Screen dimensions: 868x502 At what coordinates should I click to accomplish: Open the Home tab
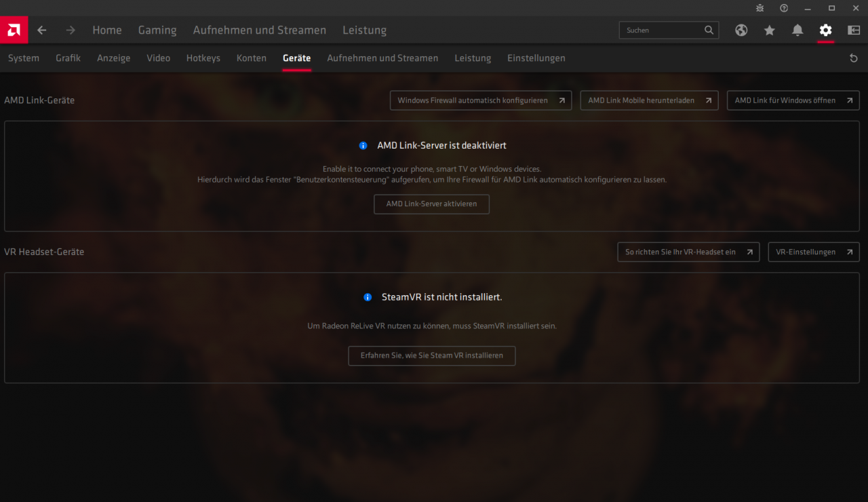pos(107,30)
